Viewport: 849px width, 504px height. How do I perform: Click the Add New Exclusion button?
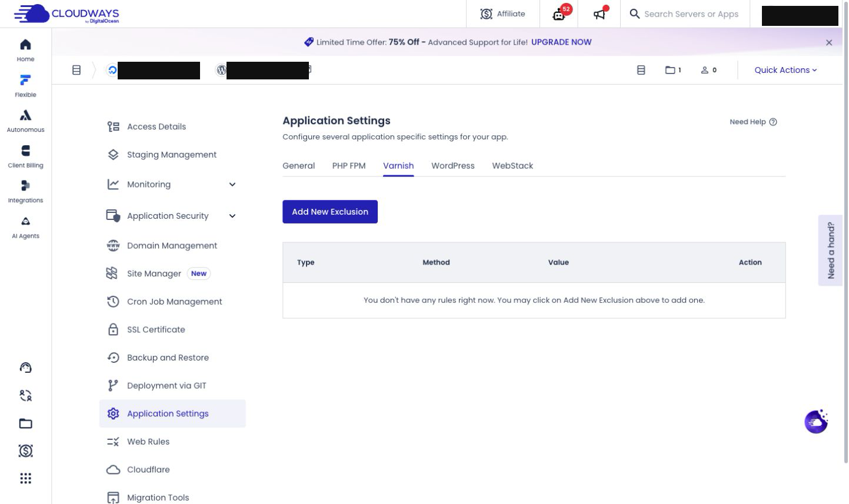click(330, 212)
